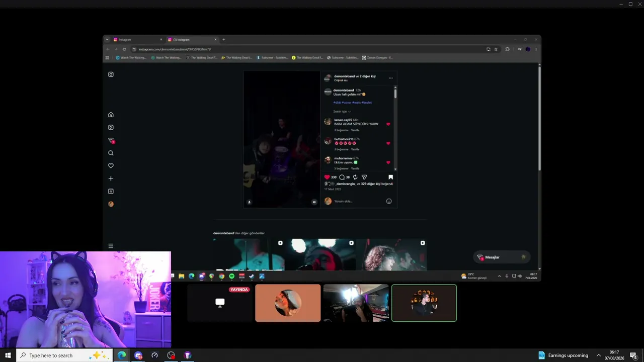Open Instagram logo in the sidebar
Image resolution: width=644 pixels, height=362 pixels.
click(111, 74)
